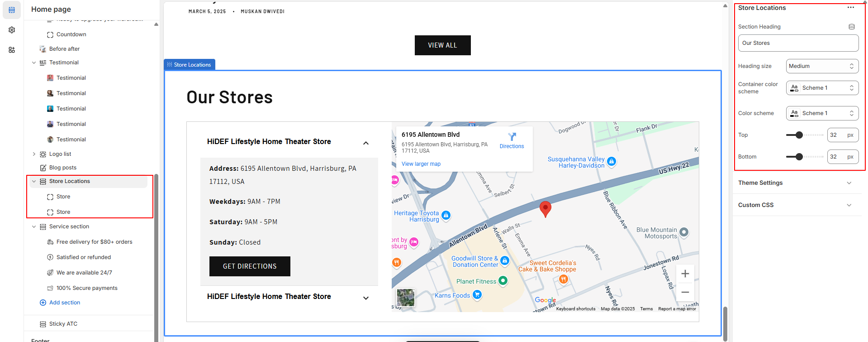
Task: Click the Satisfied or refunded block icon
Action: pos(50,257)
